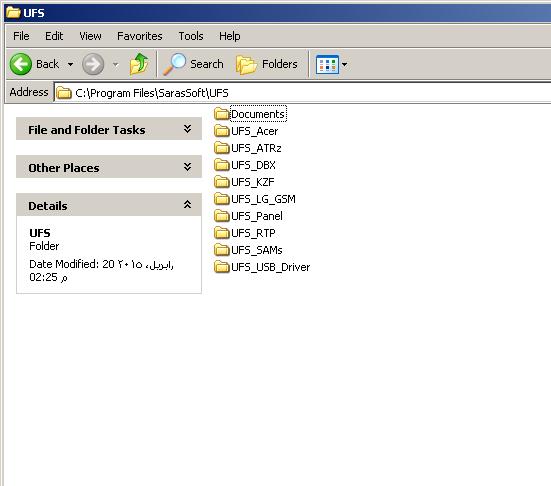
Task: Open the Favorites menu
Action: pos(140,36)
